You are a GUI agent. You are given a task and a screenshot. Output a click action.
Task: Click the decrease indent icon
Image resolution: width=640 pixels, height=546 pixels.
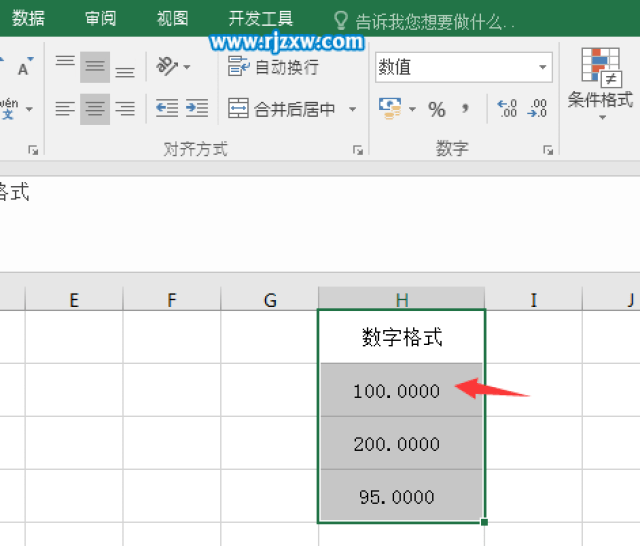tap(167, 109)
